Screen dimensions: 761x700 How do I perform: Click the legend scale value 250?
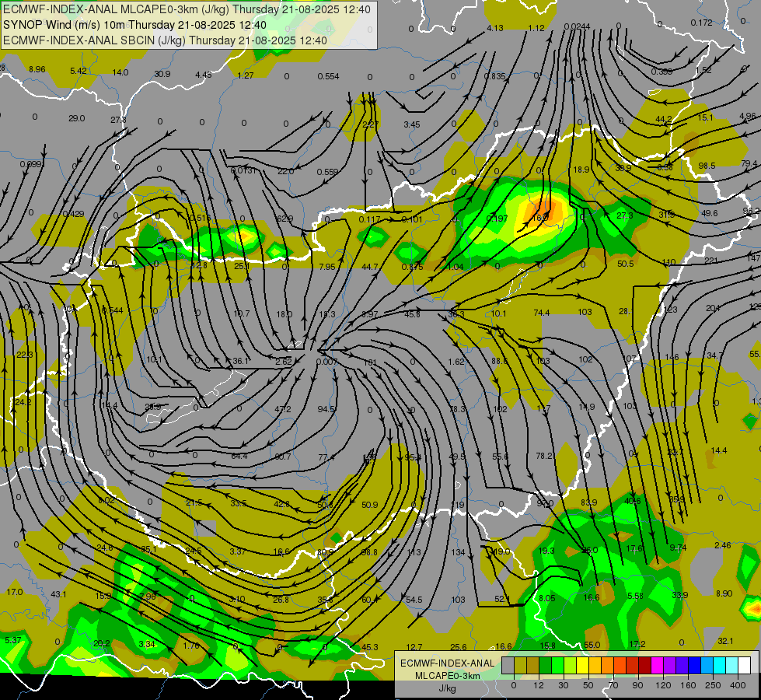coord(713,685)
